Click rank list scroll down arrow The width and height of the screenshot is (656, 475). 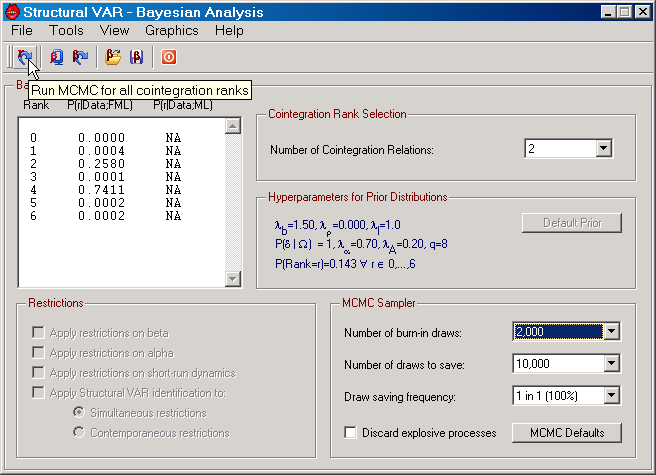[x=233, y=279]
